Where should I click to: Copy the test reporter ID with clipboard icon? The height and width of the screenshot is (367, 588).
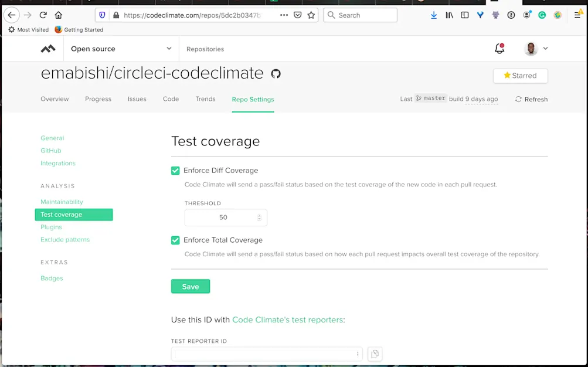tap(375, 354)
